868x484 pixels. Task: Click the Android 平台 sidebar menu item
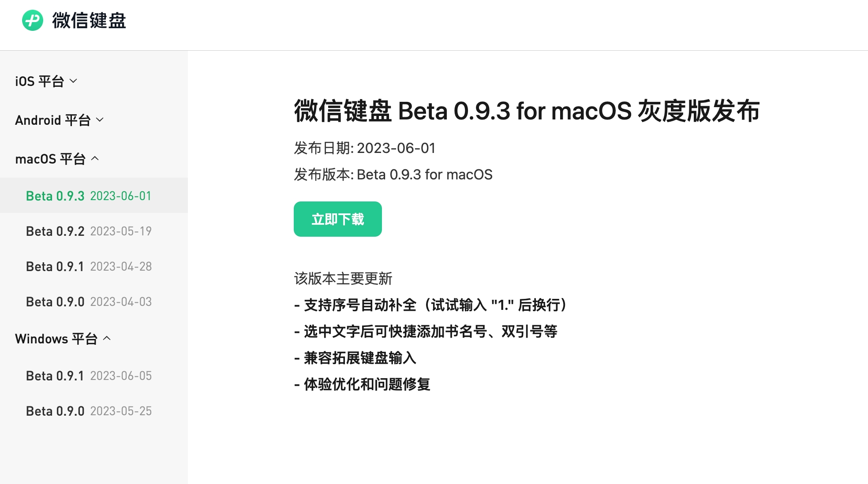(x=53, y=119)
